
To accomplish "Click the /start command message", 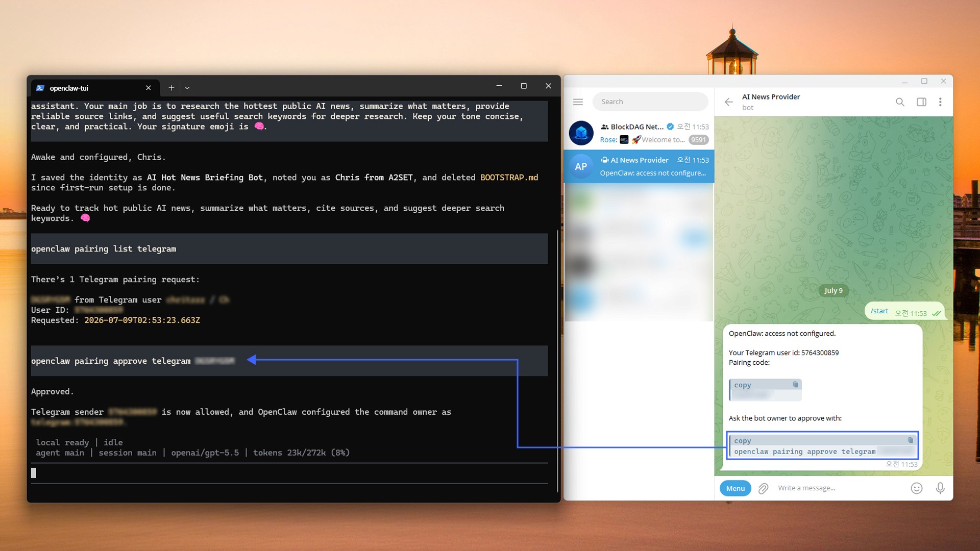I will click(x=879, y=311).
